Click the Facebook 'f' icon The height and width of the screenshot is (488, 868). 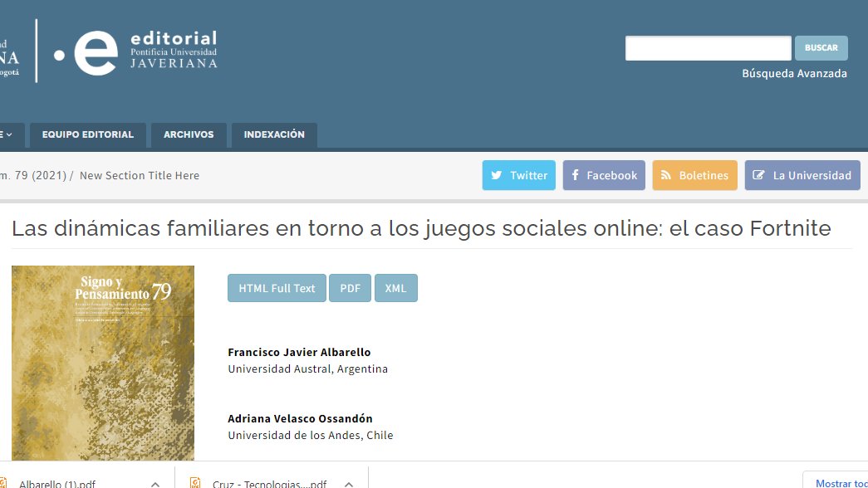tap(575, 175)
